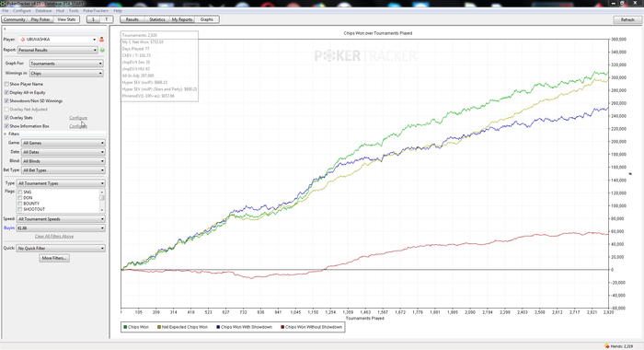Open the All Tournament Speeds dropdown
Viewport: 644px width, 350px height.
(x=61, y=219)
